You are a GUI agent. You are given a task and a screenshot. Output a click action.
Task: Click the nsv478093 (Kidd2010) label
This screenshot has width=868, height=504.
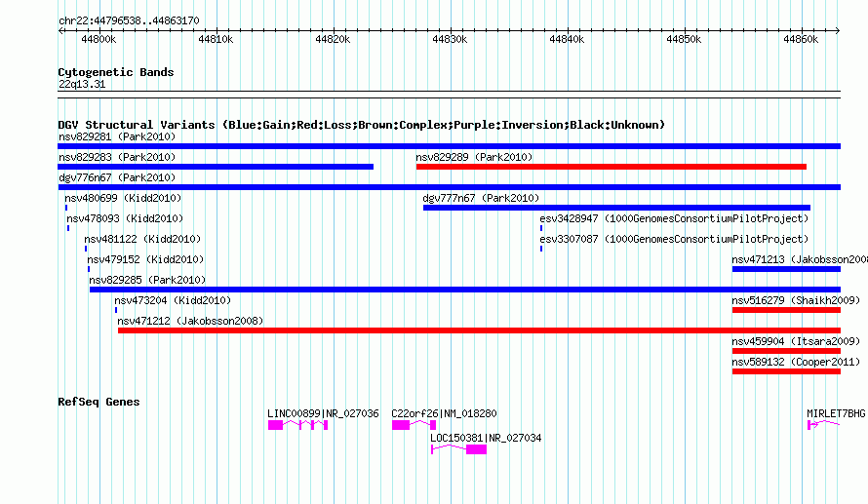point(125,218)
